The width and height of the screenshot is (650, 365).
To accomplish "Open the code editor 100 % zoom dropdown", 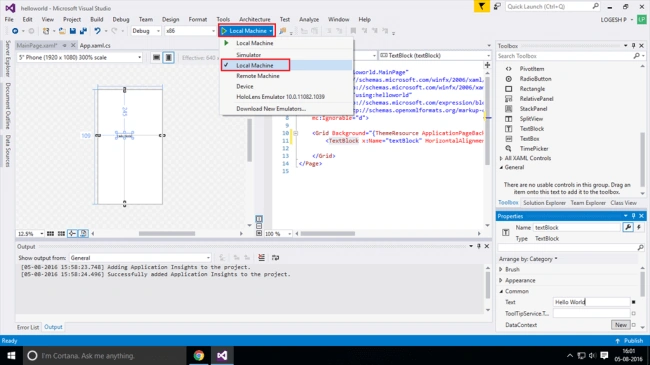I will coord(278,234).
